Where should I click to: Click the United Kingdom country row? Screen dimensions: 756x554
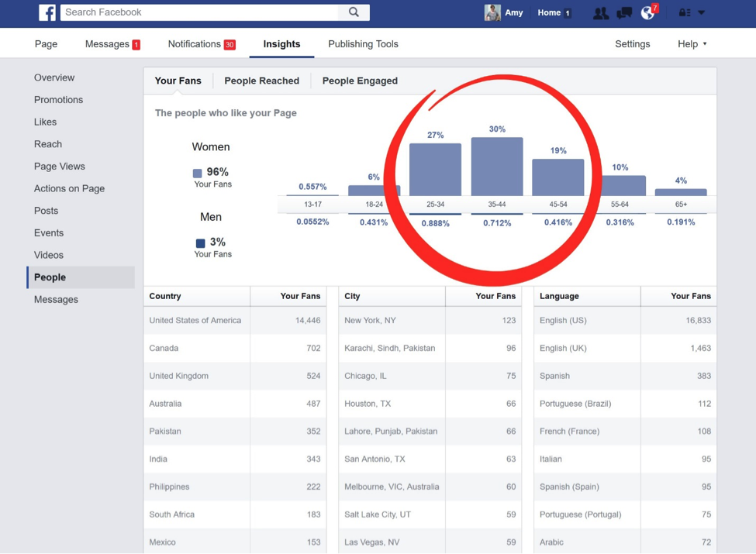point(235,376)
